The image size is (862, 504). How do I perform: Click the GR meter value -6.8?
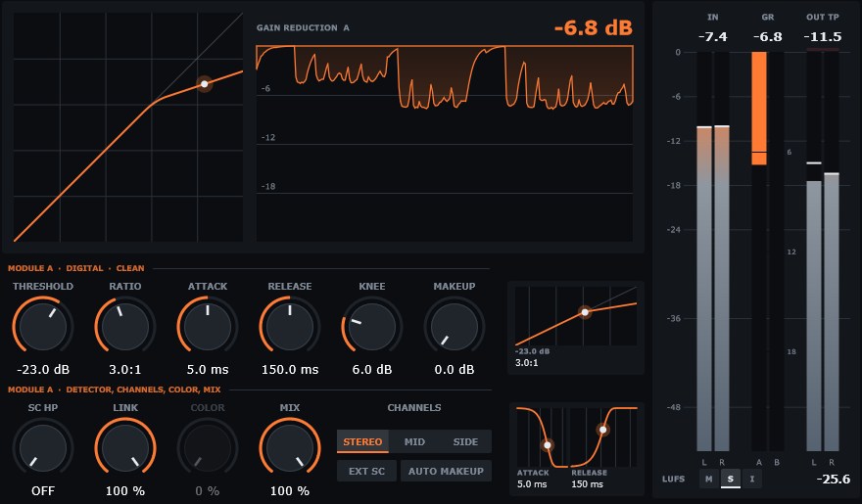[x=767, y=37]
